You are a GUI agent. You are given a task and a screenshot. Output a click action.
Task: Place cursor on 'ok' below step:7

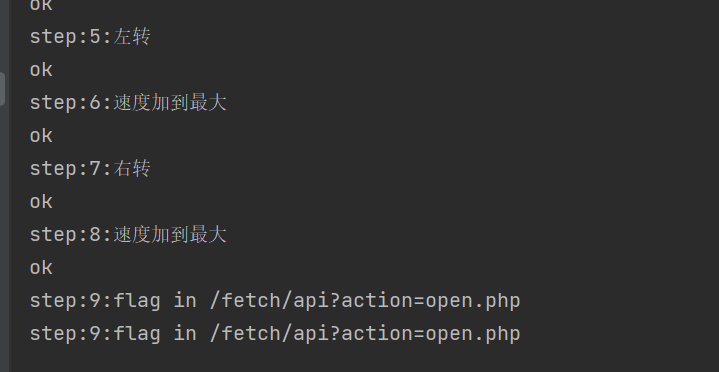coord(41,202)
